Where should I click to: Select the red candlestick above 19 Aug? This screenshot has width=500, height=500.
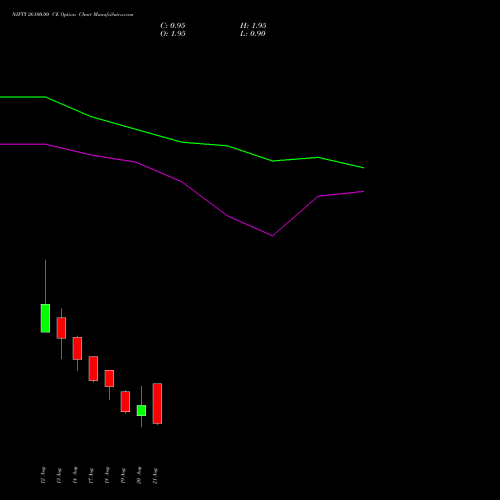(125, 402)
